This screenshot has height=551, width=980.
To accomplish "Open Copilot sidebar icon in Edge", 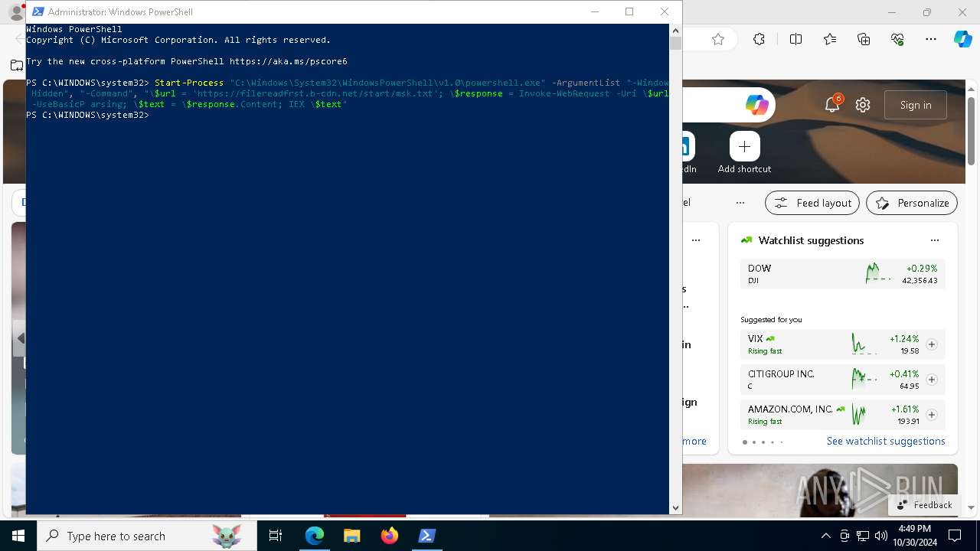I will coord(962,39).
